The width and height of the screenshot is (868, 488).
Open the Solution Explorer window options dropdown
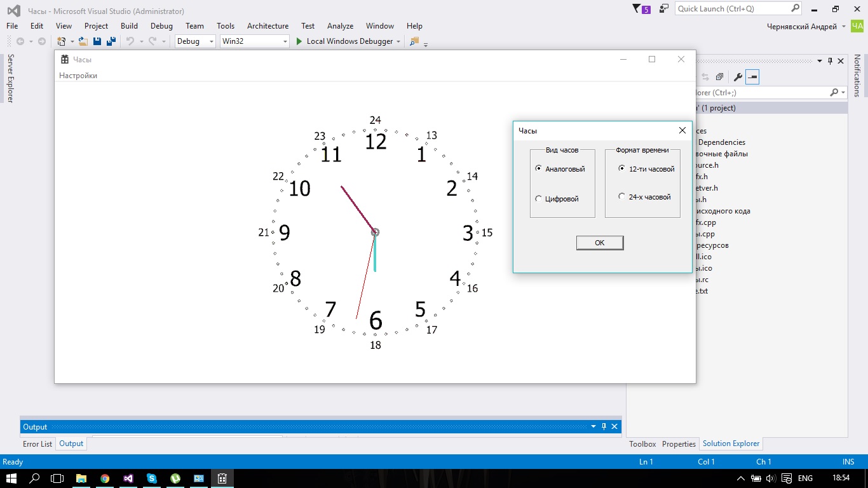coord(819,61)
